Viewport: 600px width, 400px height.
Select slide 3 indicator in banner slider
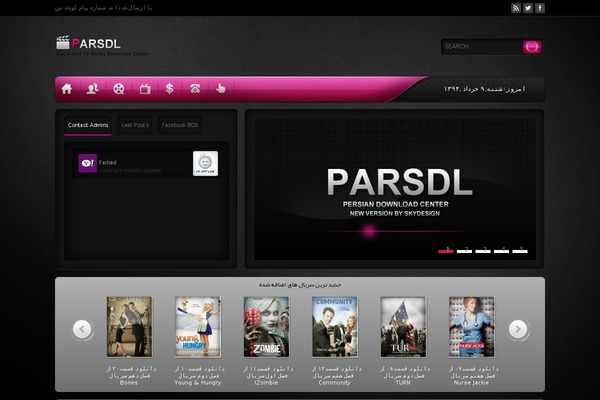pyautogui.click(x=483, y=251)
